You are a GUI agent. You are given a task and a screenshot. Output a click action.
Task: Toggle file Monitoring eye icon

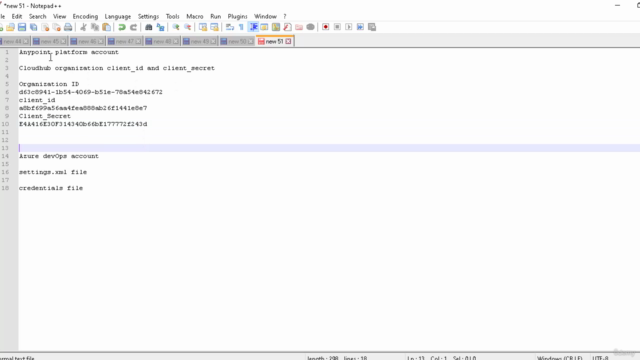click(x=311, y=27)
